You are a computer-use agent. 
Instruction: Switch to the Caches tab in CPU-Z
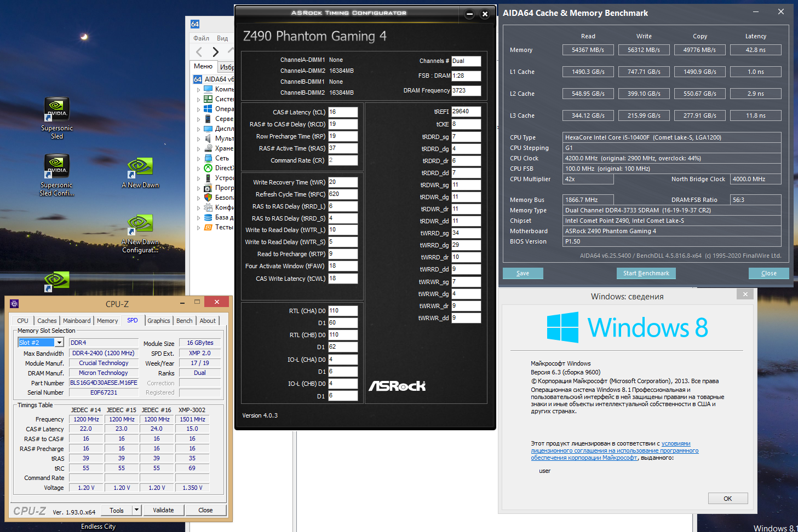(47, 321)
